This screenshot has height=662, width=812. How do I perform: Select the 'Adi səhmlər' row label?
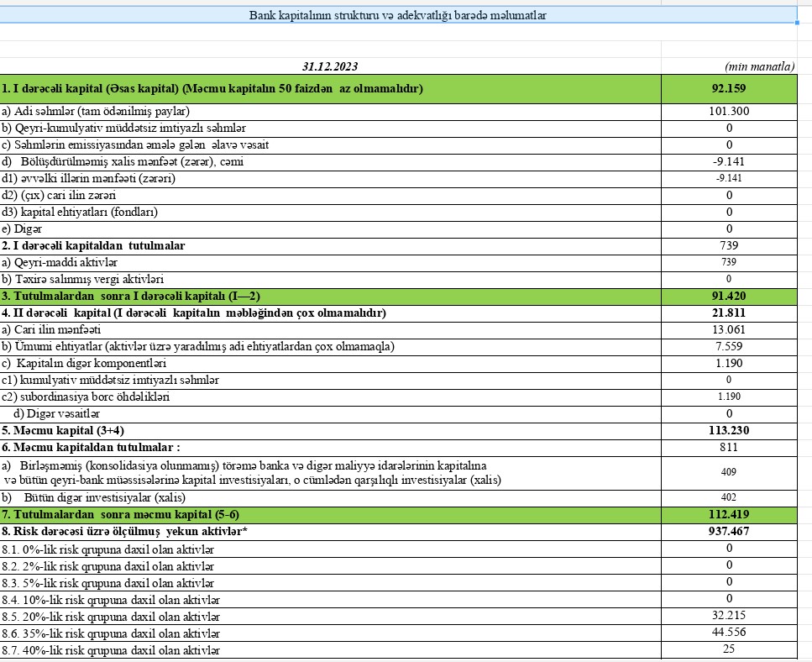(x=96, y=111)
